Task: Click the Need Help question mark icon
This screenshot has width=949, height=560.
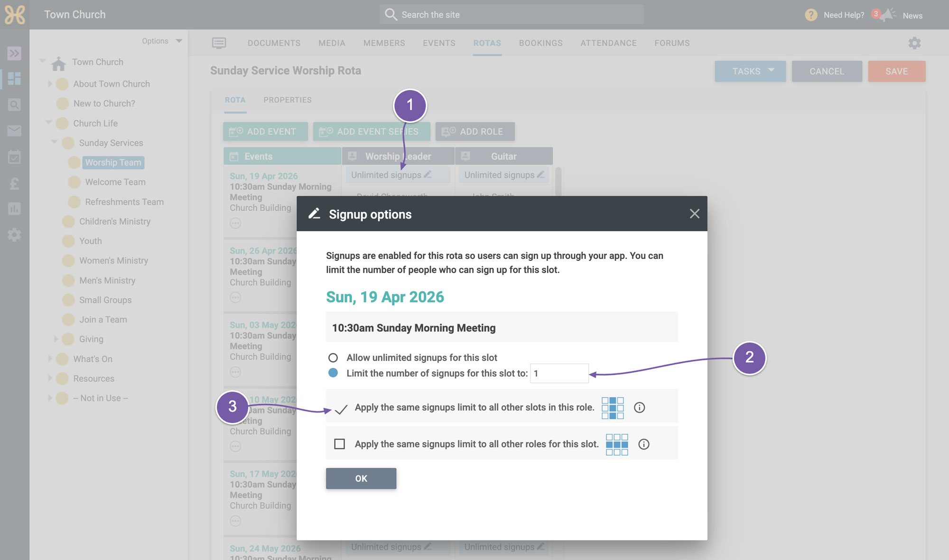Action: (811, 15)
